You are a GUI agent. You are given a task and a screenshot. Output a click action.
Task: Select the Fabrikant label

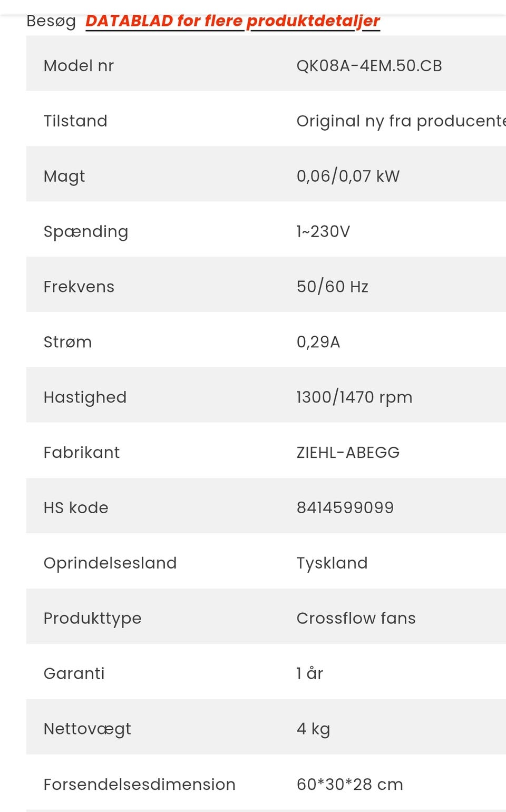[x=82, y=453]
